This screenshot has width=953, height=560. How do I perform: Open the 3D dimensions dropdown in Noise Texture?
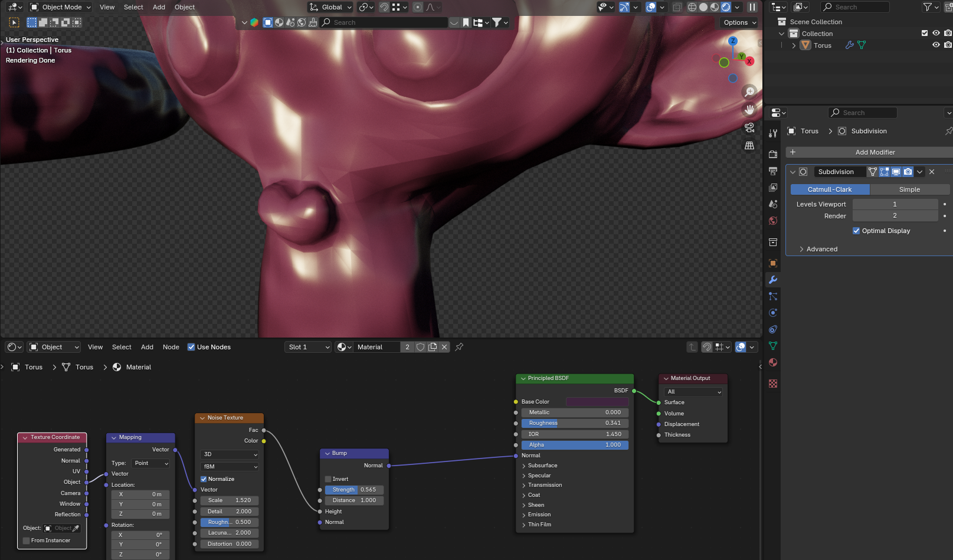click(x=230, y=454)
